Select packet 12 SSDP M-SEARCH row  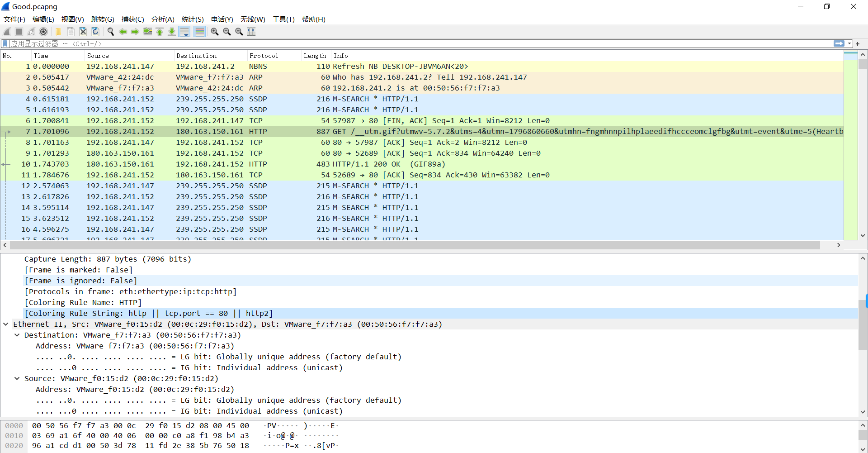pos(422,186)
